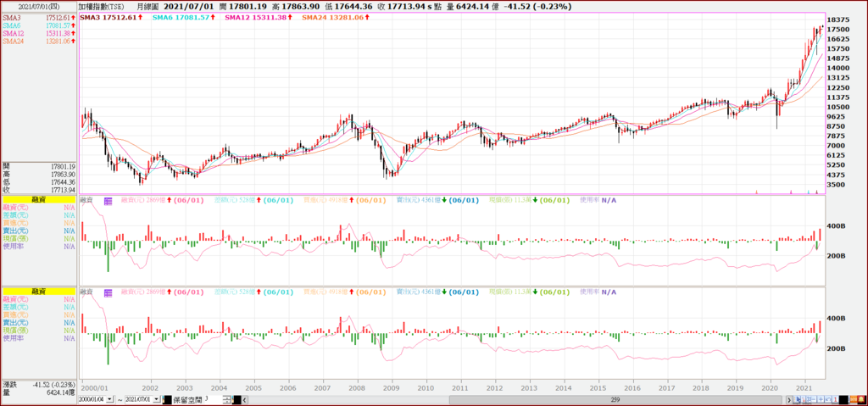Image resolution: width=868 pixels, height=406 pixels.
Task: Click the plus zoom-in icon in bottom toolbar
Action: click(821, 399)
